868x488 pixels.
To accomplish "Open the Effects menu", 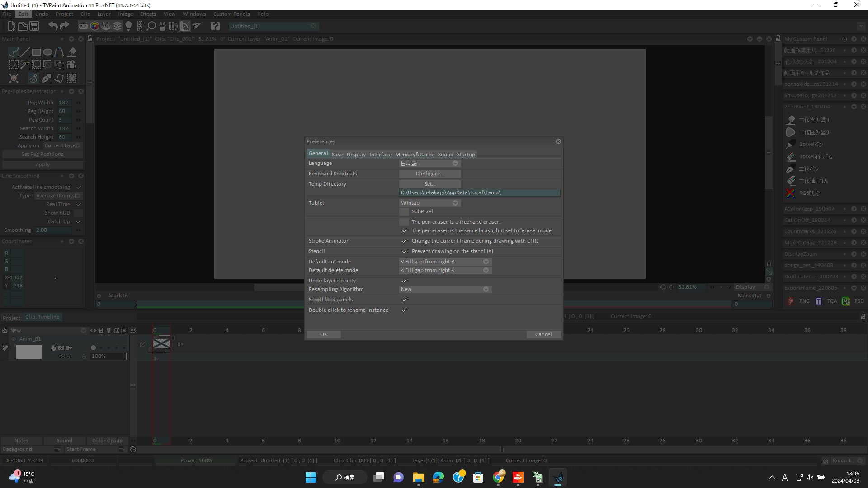I will [x=148, y=14].
